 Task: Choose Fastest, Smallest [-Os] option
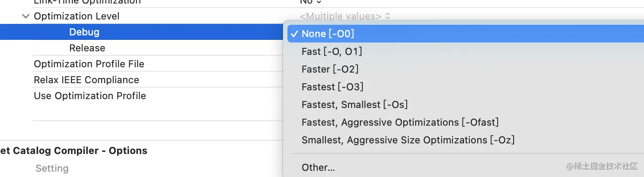(354, 105)
